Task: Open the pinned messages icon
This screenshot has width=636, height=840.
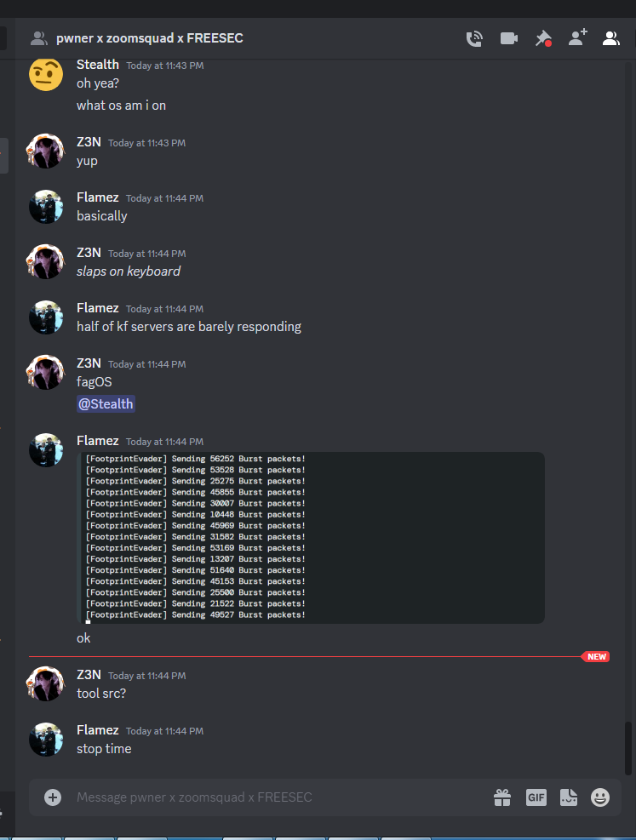Action: [543, 38]
